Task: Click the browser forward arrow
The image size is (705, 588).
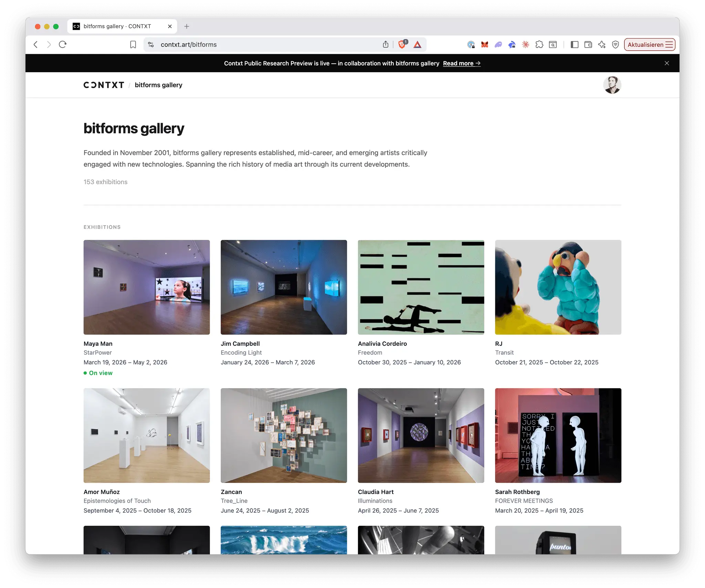Action: pos(49,44)
